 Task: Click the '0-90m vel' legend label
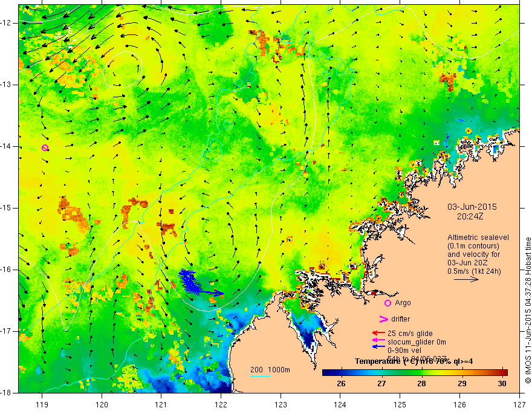point(404,351)
